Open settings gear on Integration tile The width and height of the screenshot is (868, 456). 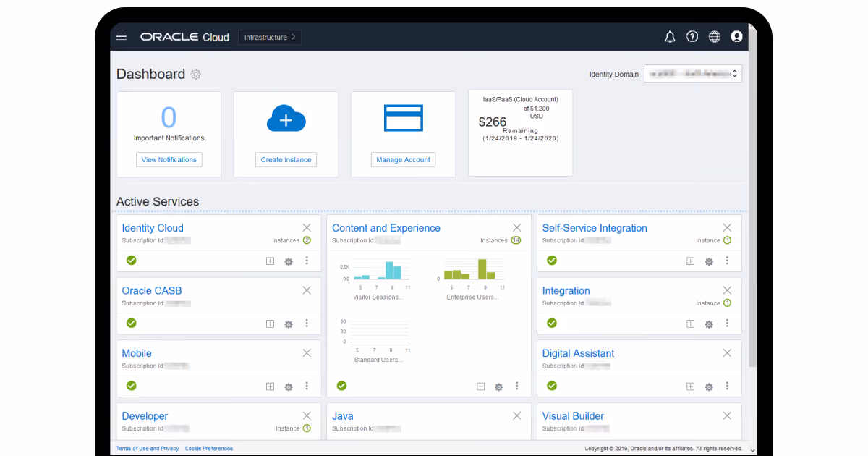[709, 324]
